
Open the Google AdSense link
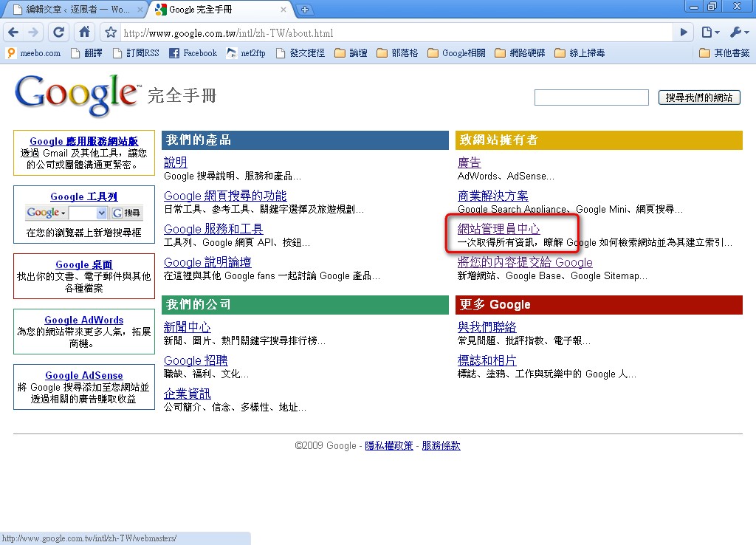(84, 376)
